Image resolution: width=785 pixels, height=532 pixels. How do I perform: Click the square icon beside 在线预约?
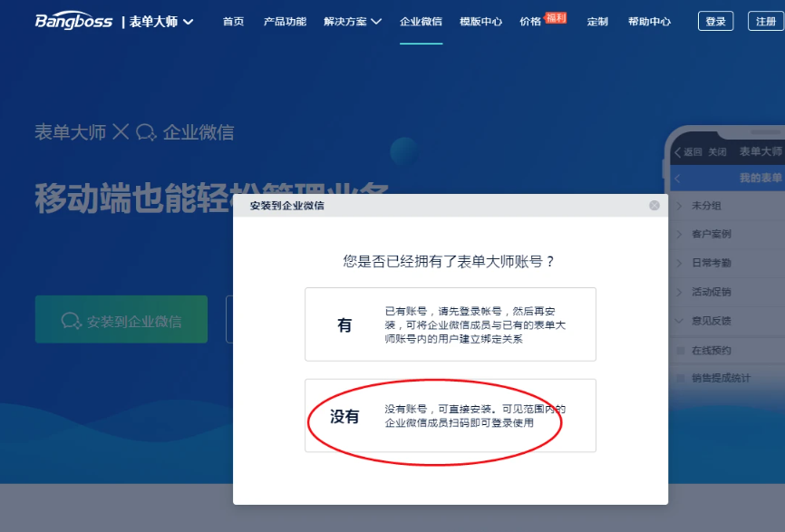point(680,351)
